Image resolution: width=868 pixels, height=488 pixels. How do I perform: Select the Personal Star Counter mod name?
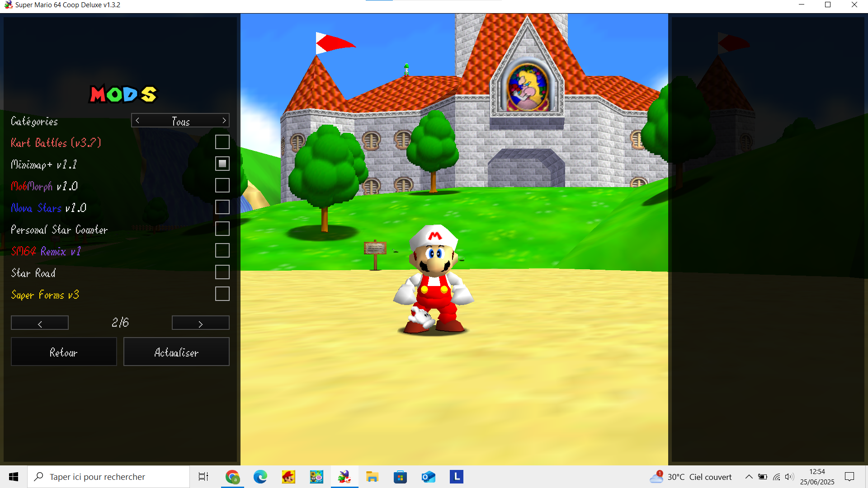pos(59,230)
